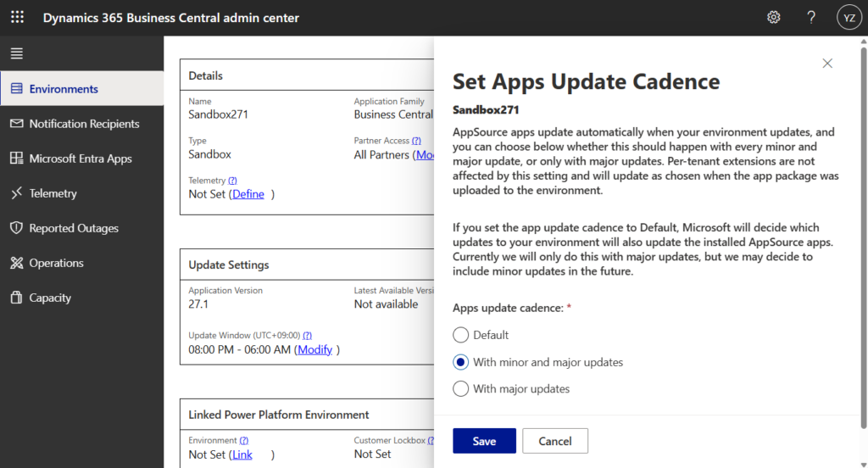The height and width of the screenshot is (468, 868).
Task: Open the settings gear icon
Action: click(773, 18)
